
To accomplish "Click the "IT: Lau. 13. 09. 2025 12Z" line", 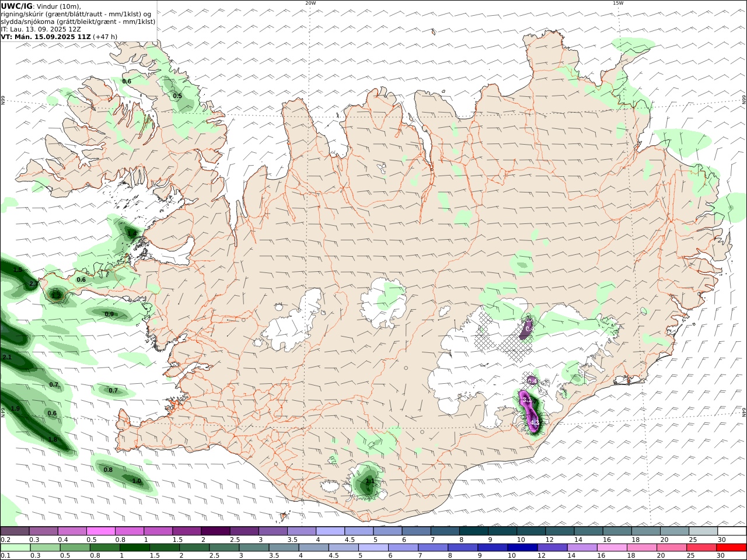I will (41, 29).
